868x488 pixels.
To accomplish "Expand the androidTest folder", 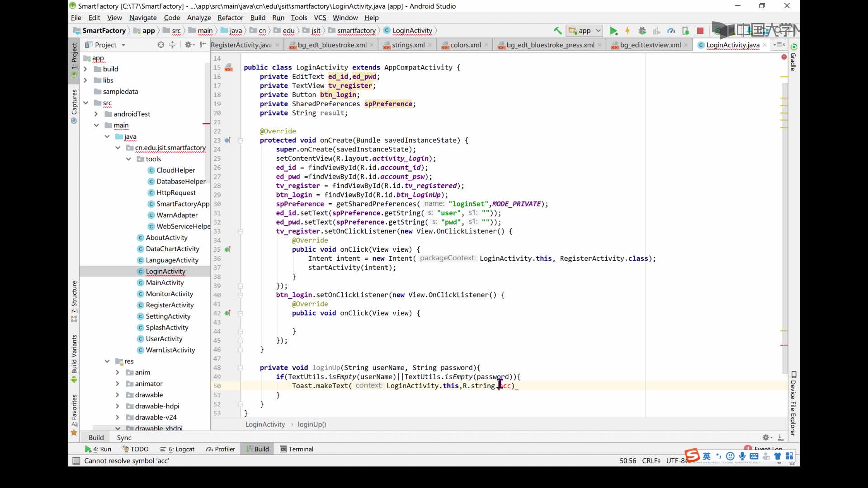I will point(96,114).
